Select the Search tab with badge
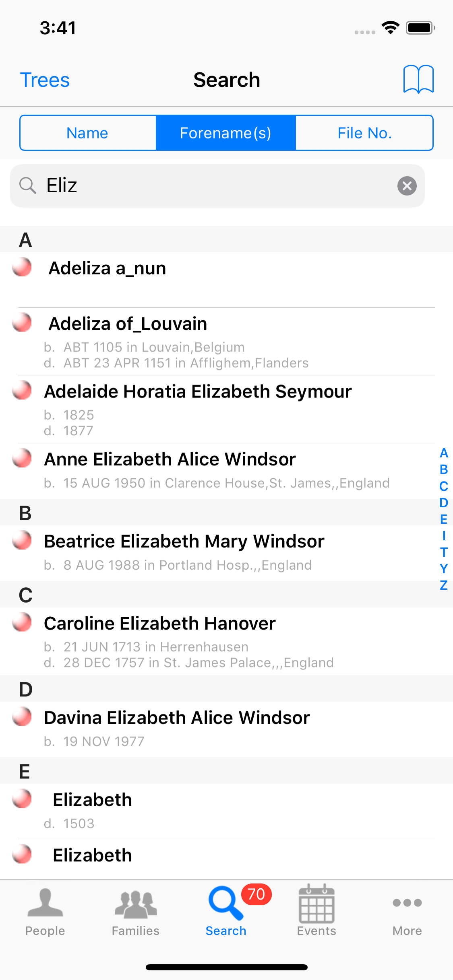This screenshot has width=453, height=980. coord(226,912)
